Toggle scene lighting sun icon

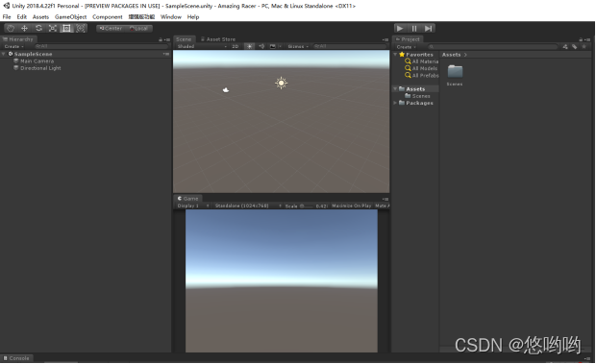249,46
